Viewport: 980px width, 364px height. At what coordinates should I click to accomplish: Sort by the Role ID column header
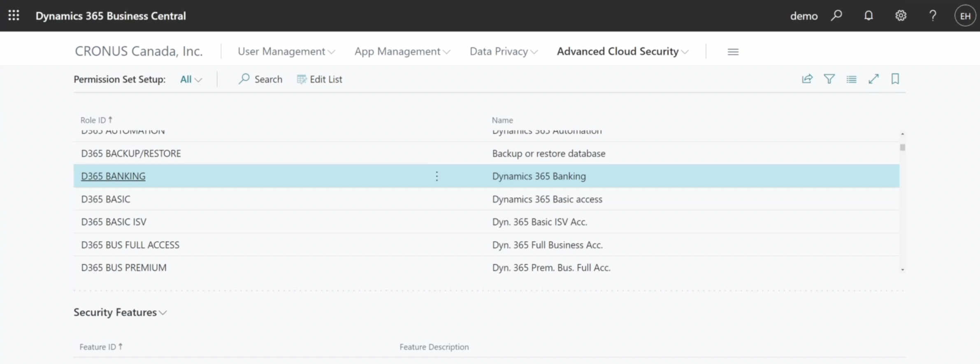(96, 120)
